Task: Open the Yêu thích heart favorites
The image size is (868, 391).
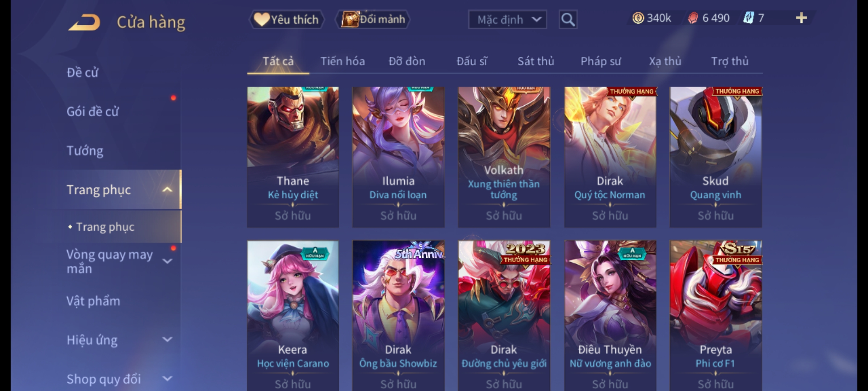Action: [286, 20]
